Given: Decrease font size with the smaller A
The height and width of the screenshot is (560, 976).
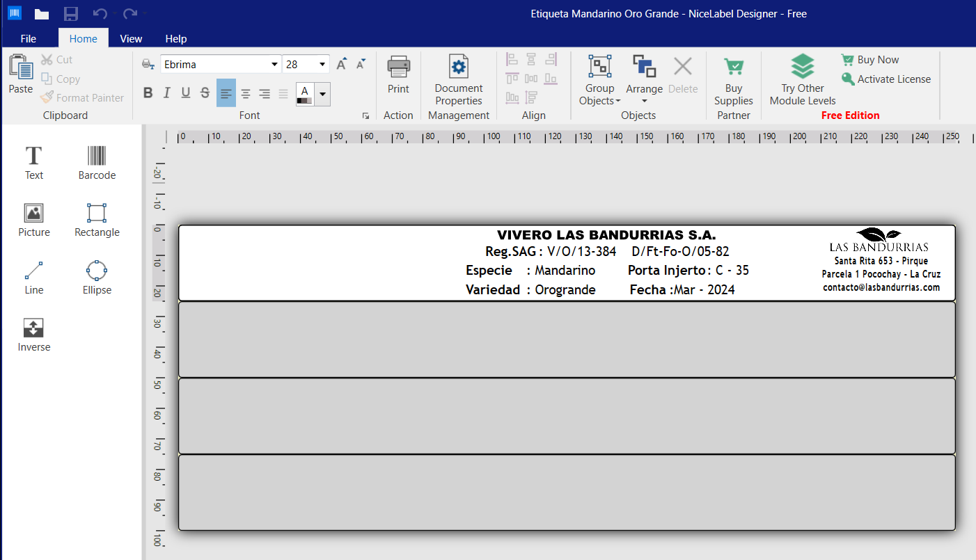Looking at the screenshot, I should 361,65.
